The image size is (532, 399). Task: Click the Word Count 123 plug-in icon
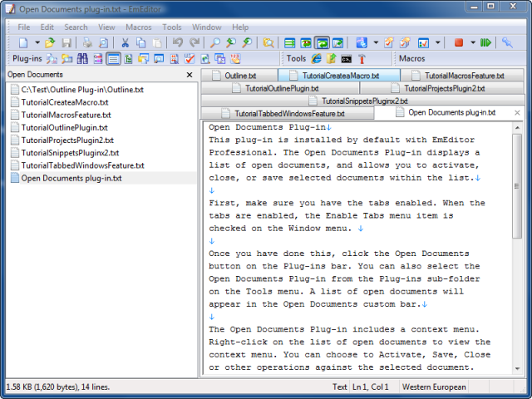[235, 59]
